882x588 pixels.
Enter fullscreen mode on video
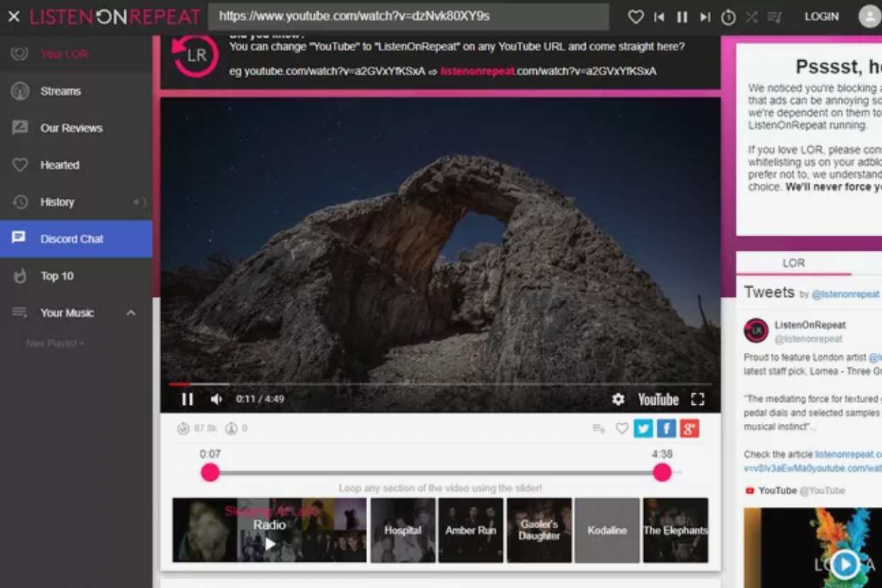(697, 399)
